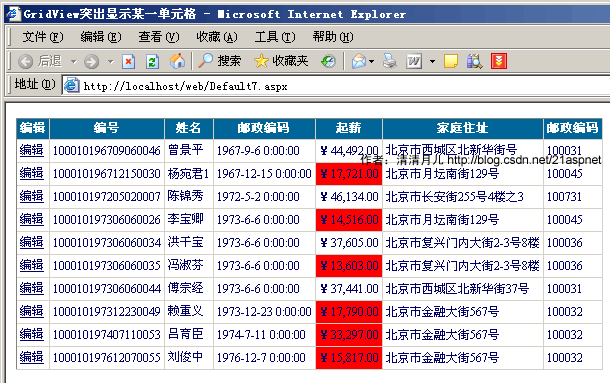Click red salary cell ¥17,790.00

pos(349,311)
